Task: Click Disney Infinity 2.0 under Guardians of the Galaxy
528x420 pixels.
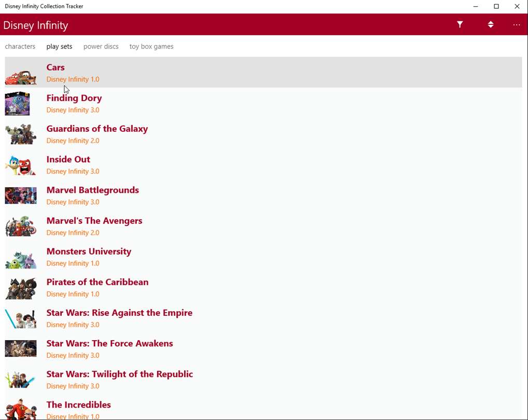Action: pos(73,141)
